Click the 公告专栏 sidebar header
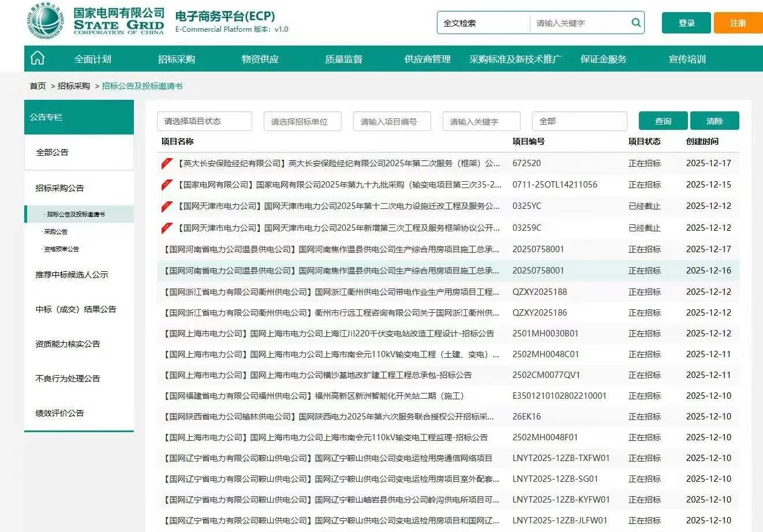 tap(79, 117)
